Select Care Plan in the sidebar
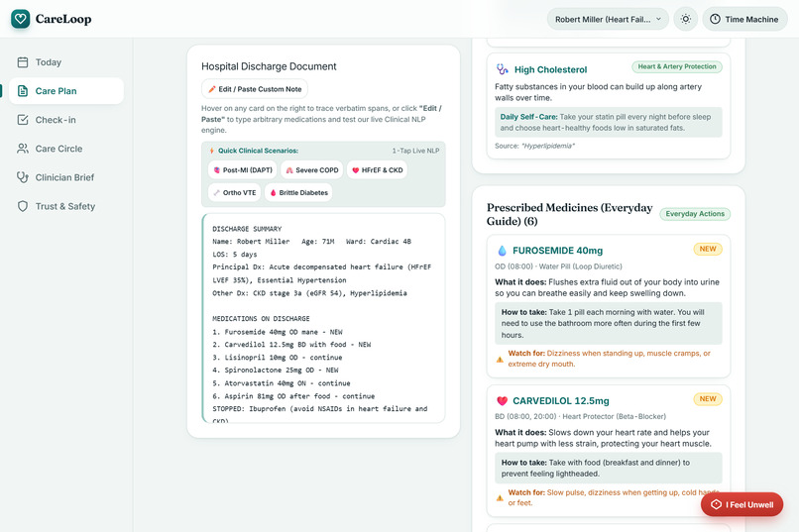Image resolution: width=799 pixels, height=532 pixels. [66, 91]
